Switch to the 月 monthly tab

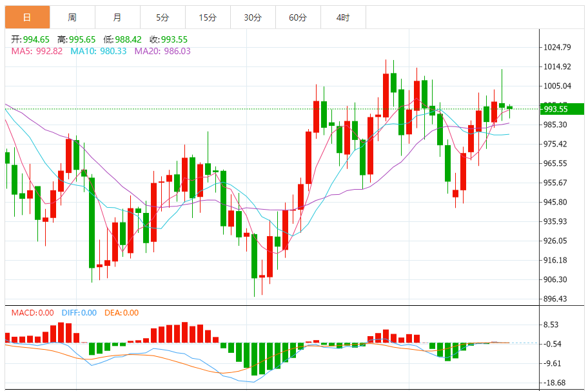click(117, 17)
